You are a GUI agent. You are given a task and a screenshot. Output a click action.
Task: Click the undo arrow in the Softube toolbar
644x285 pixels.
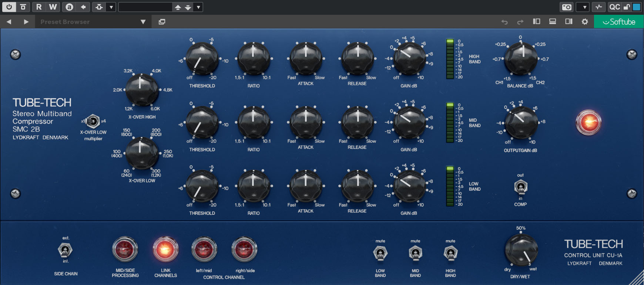click(504, 22)
